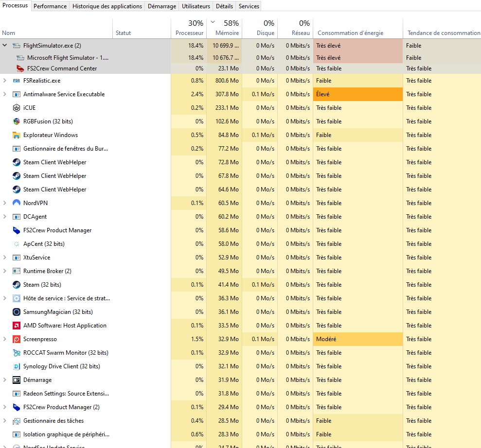
Task: Click the RGBFusion (32 bits) icon
Action: [16, 121]
